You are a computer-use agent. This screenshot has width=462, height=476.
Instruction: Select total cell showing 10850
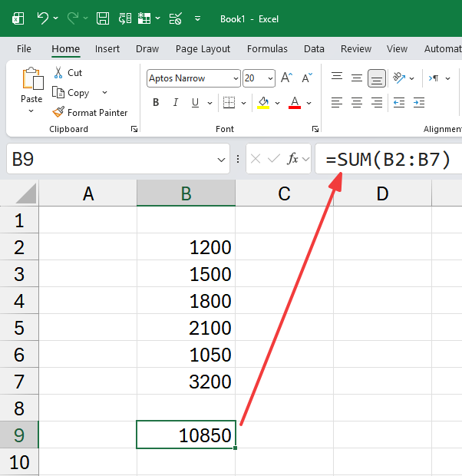pos(186,435)
